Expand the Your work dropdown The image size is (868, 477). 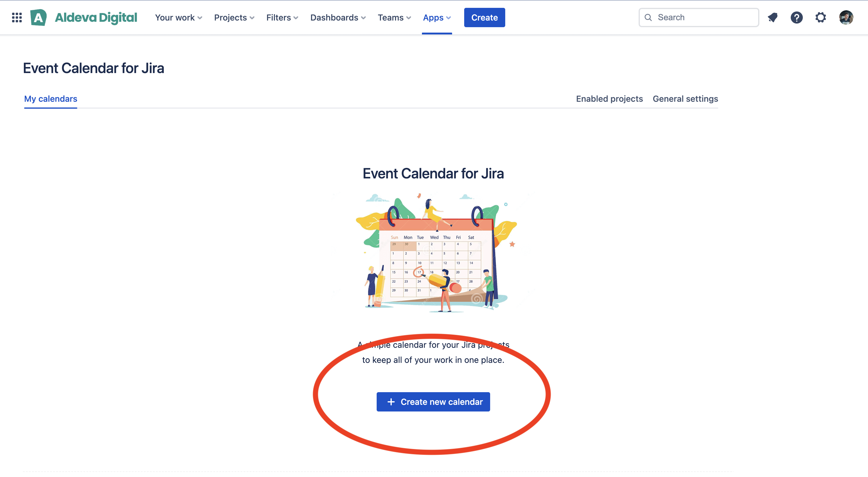(179, 18)
